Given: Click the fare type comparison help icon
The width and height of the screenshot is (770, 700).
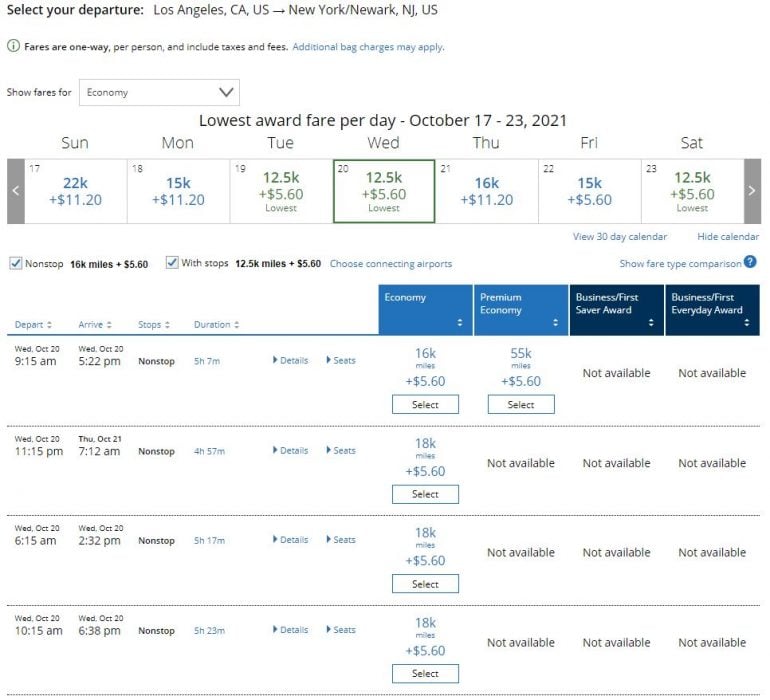Looking at the screenshot, I should tap(750, 263).
